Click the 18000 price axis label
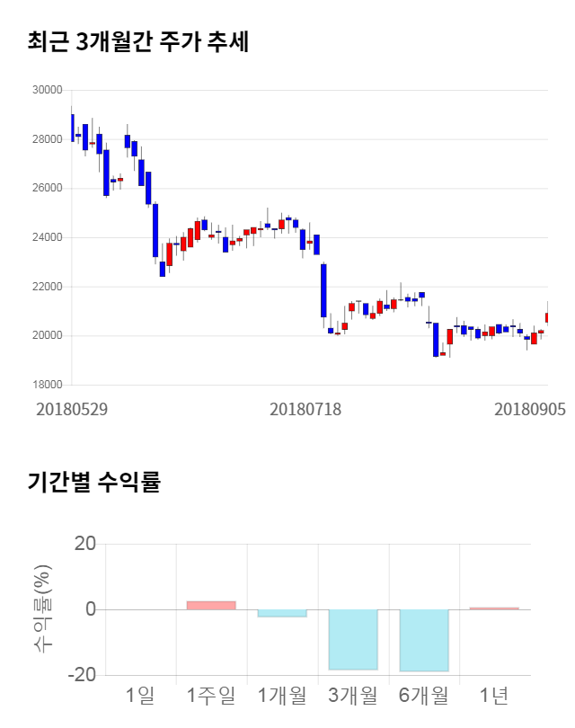575x728 pixels. tap(46, 385)
